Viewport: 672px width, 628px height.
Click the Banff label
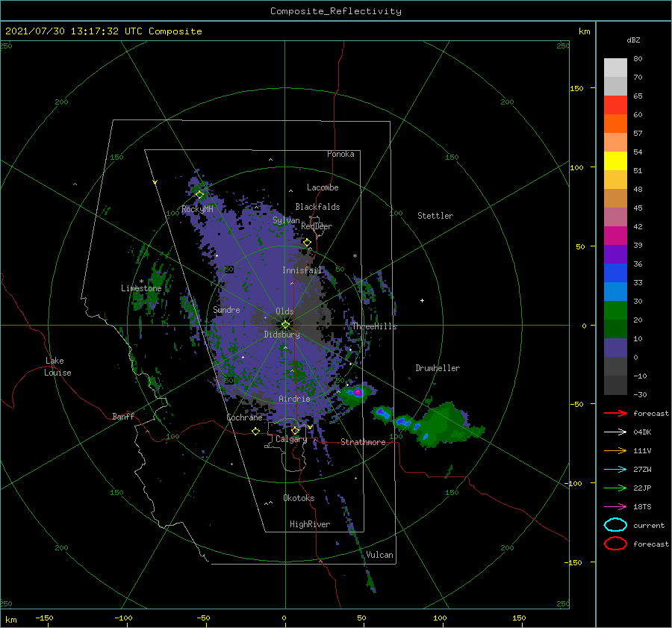[123, 416]
